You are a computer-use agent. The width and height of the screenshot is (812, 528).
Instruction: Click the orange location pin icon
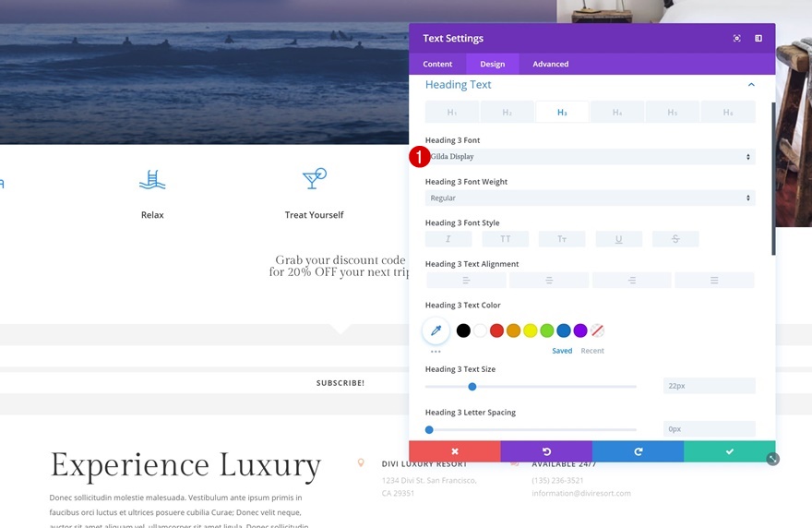click(x=361, y=462)
